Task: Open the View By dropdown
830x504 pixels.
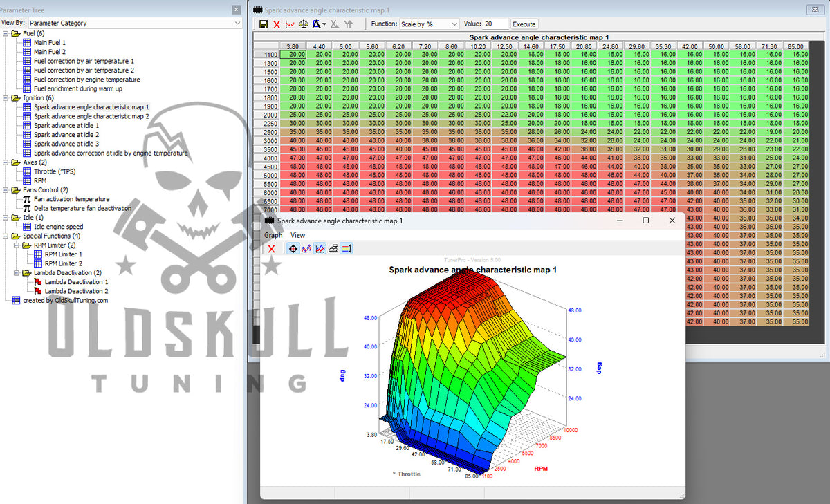Action: tap(134, 23)
